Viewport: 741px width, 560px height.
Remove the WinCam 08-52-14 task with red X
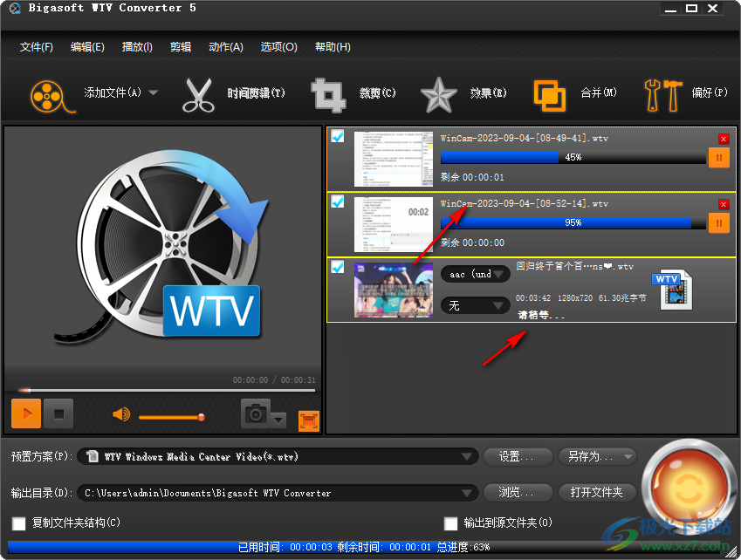click(723, 204)
